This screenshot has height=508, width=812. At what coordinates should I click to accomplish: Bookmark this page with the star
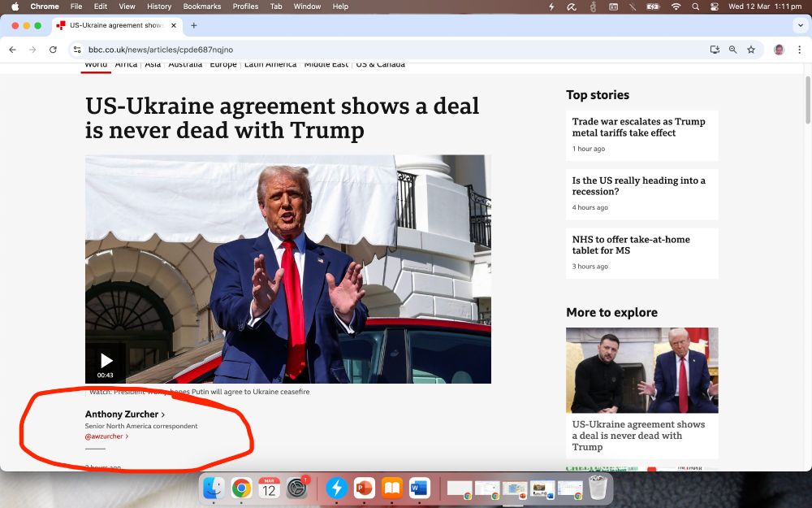(x=751, y=50)
